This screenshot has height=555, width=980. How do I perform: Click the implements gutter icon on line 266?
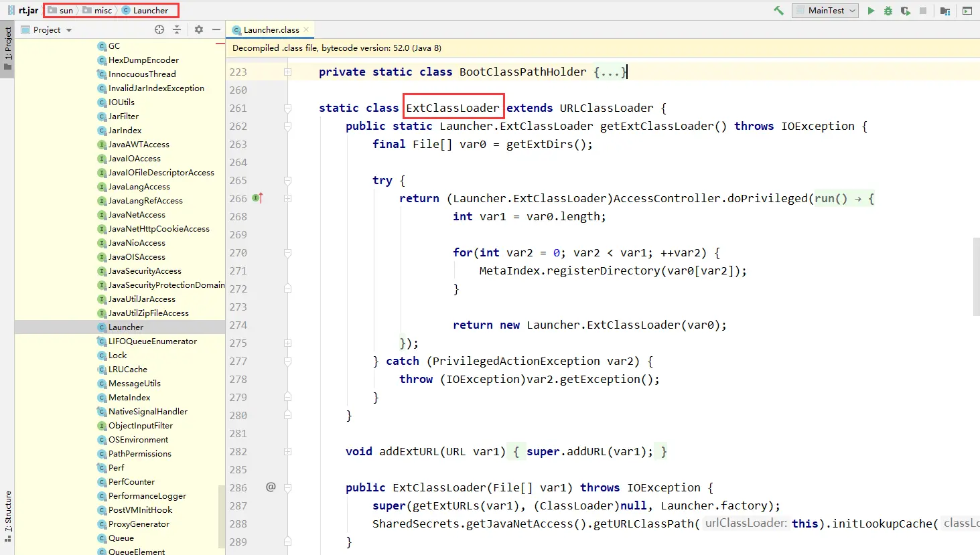(258, 198)
